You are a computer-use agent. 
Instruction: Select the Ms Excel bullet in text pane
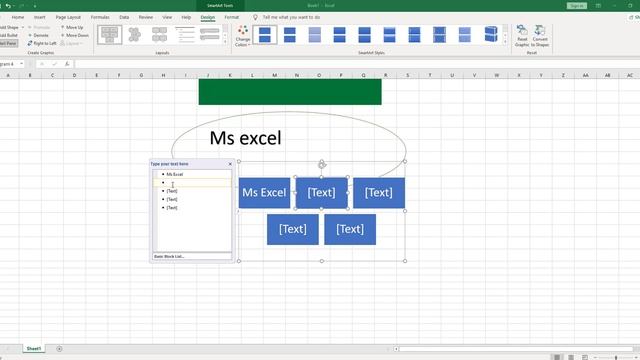tap(175, 174)
